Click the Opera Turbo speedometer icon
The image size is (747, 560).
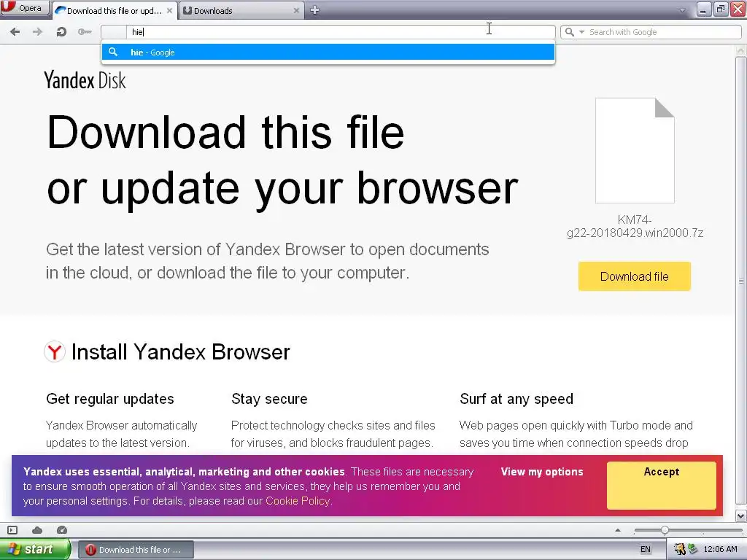pos(61,530)
